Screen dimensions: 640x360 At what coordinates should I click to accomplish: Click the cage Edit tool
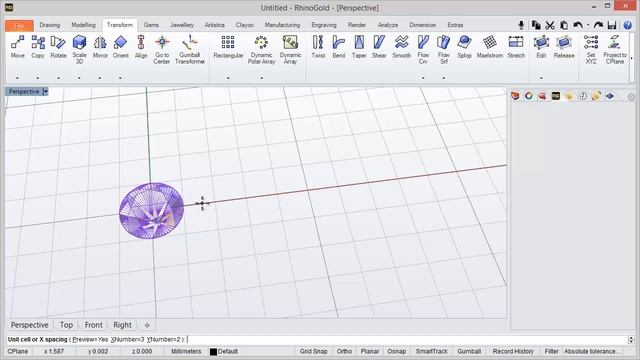point(541,47)
